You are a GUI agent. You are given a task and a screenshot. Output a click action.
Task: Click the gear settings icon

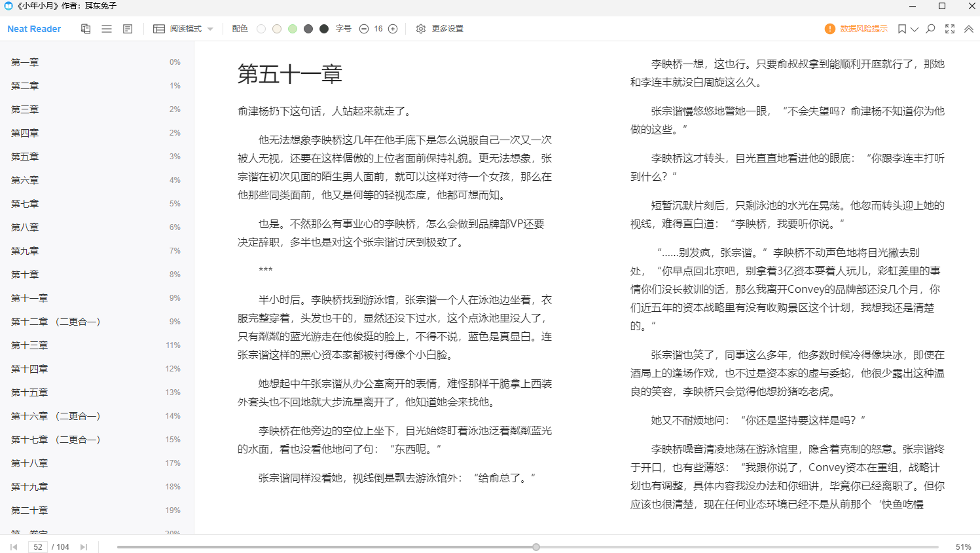click(421, 29)
